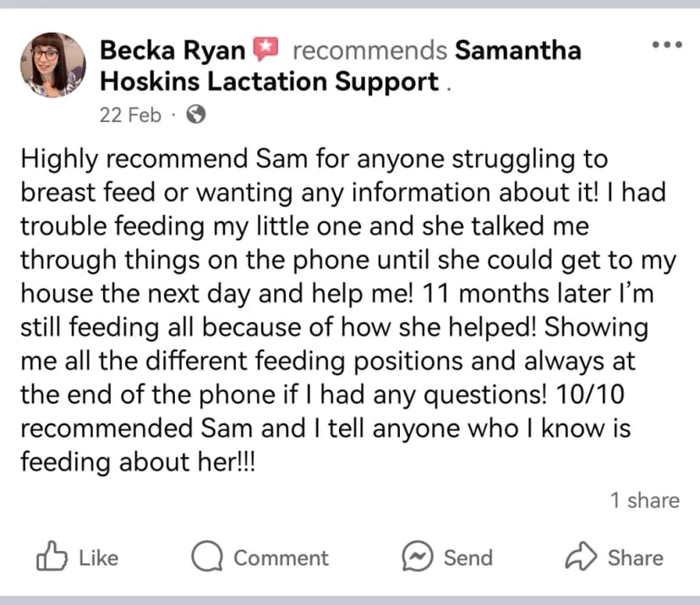700x605 pixels.
Task: Open Becka Ryan's profile name link
Action: (172, 50)
